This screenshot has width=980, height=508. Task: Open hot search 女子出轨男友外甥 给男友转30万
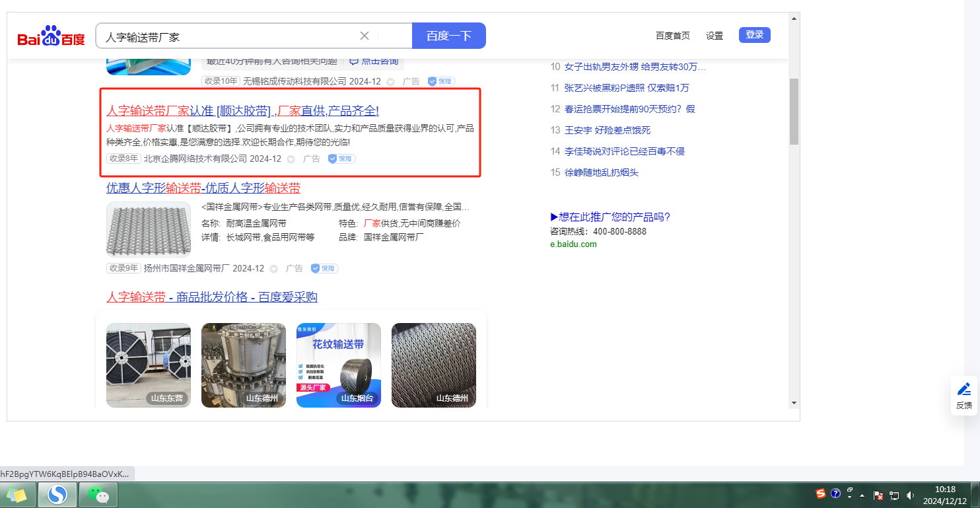point(635,67)
